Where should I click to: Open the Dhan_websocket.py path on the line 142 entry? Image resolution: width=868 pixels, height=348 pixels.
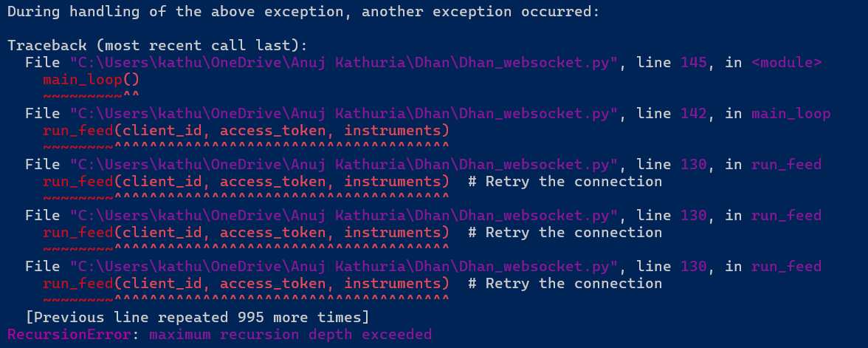coord(343,114)
